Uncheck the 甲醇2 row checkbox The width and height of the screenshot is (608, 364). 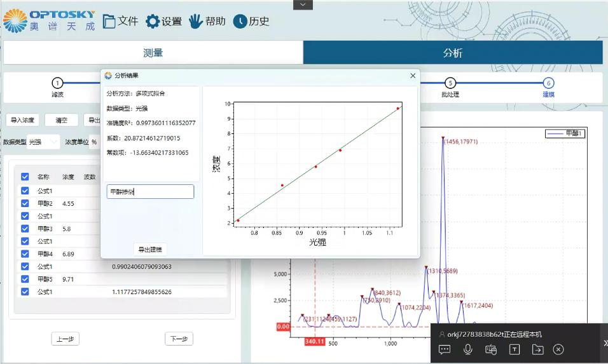(25, 203)
